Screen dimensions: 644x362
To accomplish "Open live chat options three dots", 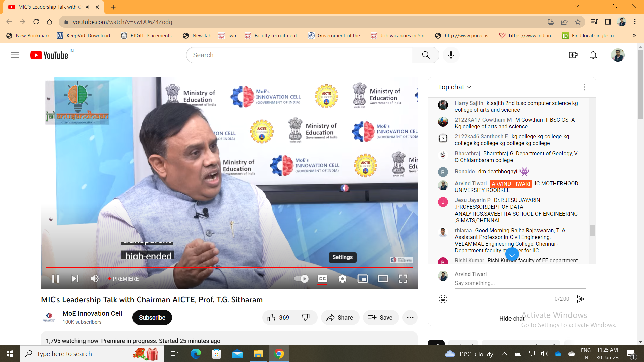I will (584, 87).
